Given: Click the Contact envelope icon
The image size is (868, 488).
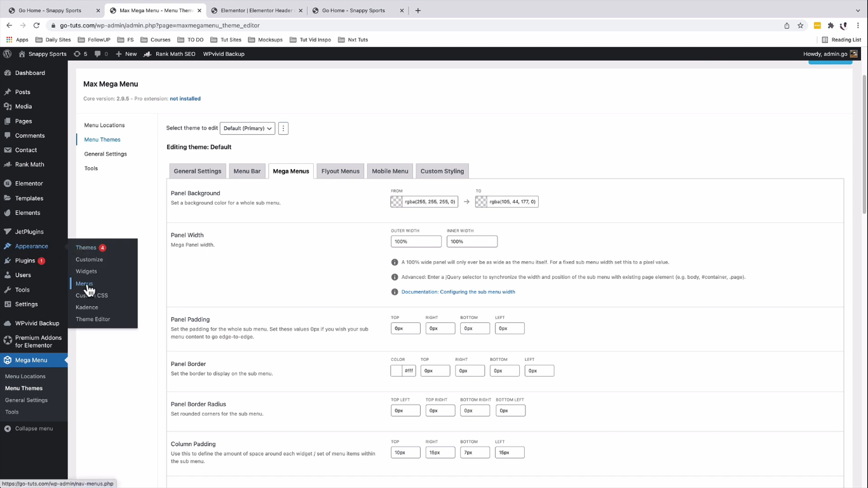Looking at the screenshot, I should coord(8,150).
